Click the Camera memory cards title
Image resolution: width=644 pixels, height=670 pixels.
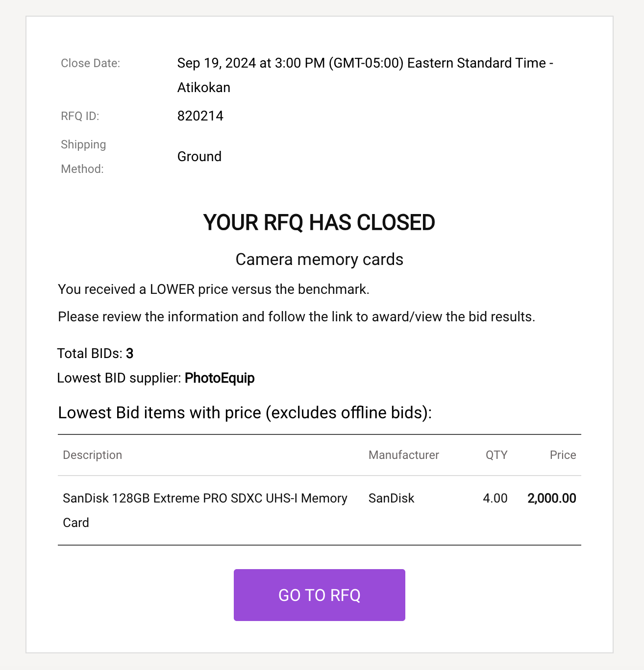tap(319, 260)
